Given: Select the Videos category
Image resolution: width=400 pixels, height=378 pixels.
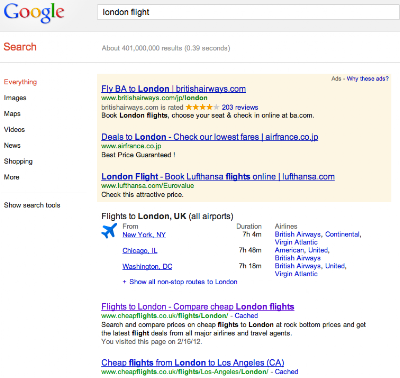Looking at the screenshot, I should (14, 130).
